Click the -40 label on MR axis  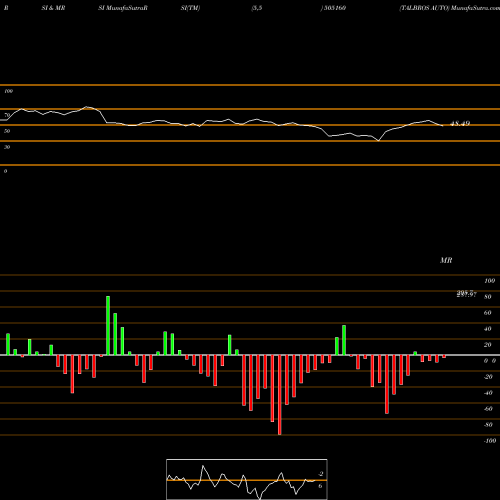(488, 393)
